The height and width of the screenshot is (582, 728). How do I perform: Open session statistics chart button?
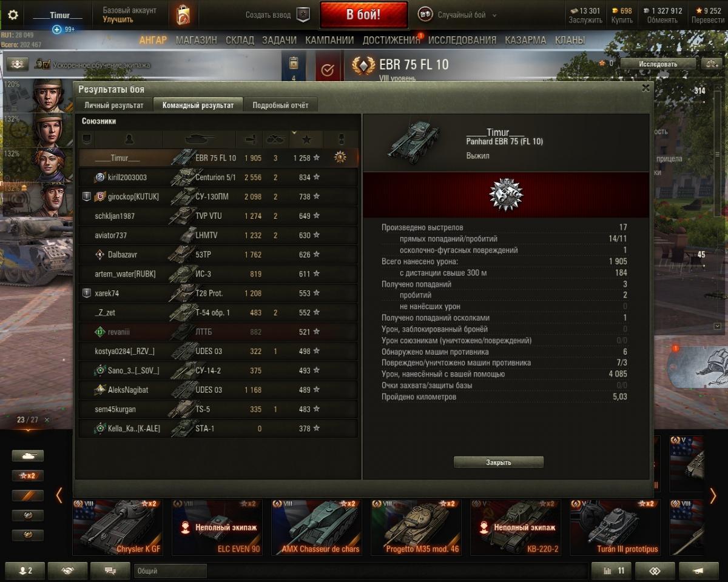(x=612, y=570)
